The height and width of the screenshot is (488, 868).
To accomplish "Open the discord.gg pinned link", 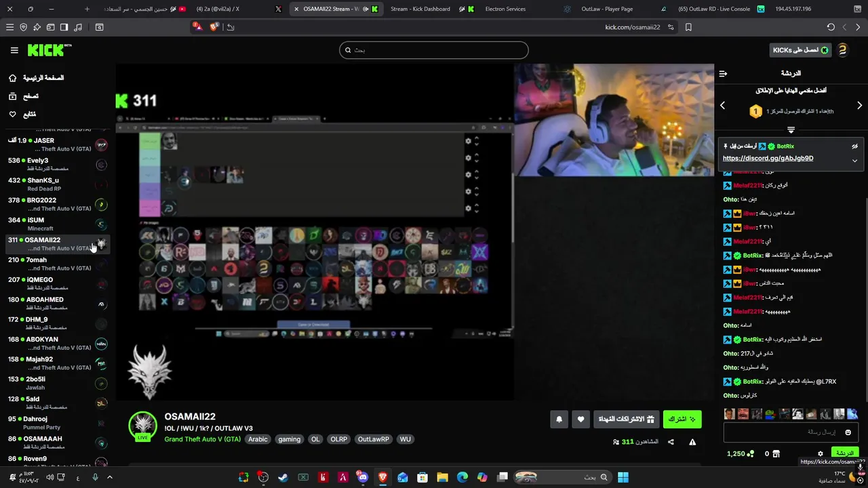I will coord(768,159).
